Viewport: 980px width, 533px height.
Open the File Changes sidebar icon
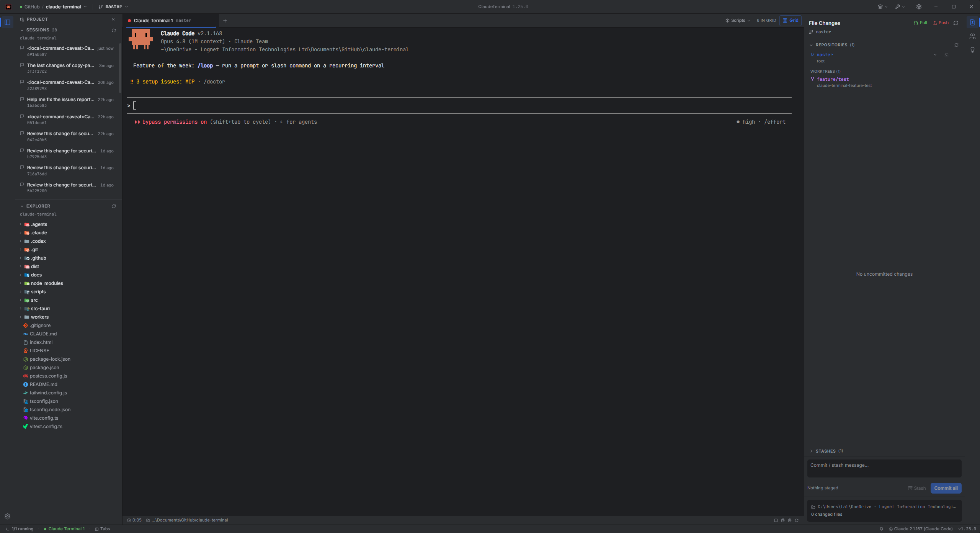click(x=972, y=23)
